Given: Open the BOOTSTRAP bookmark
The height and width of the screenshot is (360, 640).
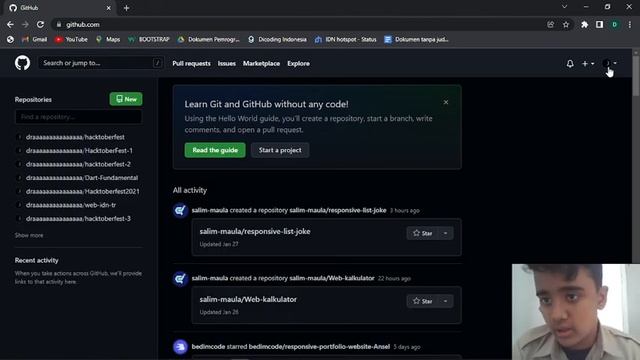Looking at the screenshot, I should (x=149, y=40).
